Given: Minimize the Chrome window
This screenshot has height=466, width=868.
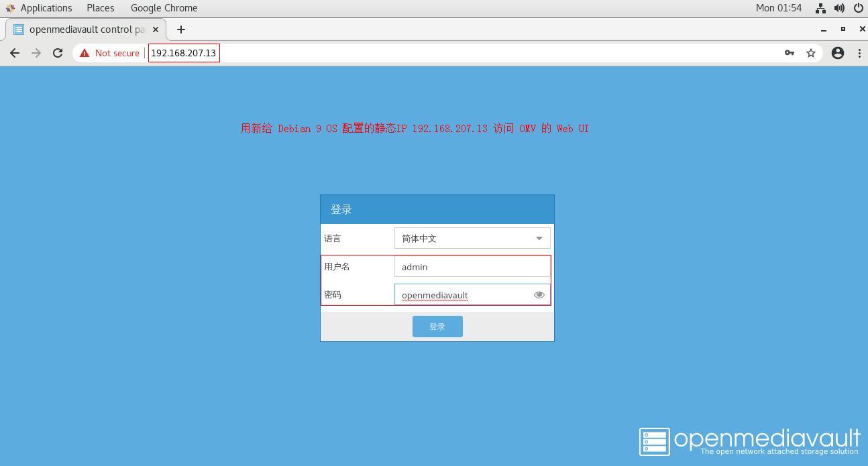Looking at the screenshot, I should click(x=824, y=30).
